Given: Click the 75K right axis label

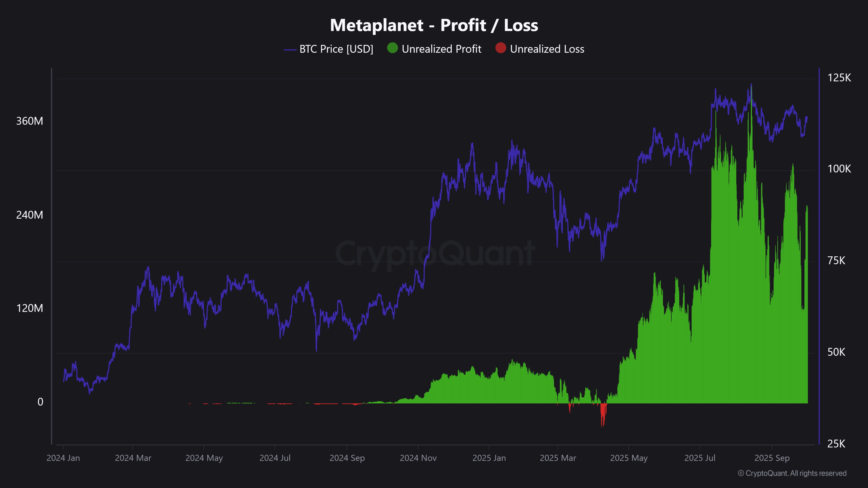Looking at the screenshot, I should [x=836, y=260].
